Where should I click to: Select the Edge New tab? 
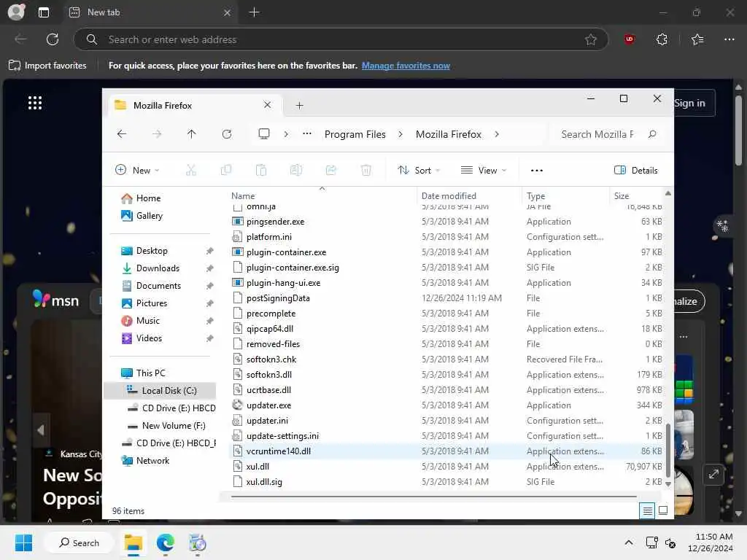(150, 12)
